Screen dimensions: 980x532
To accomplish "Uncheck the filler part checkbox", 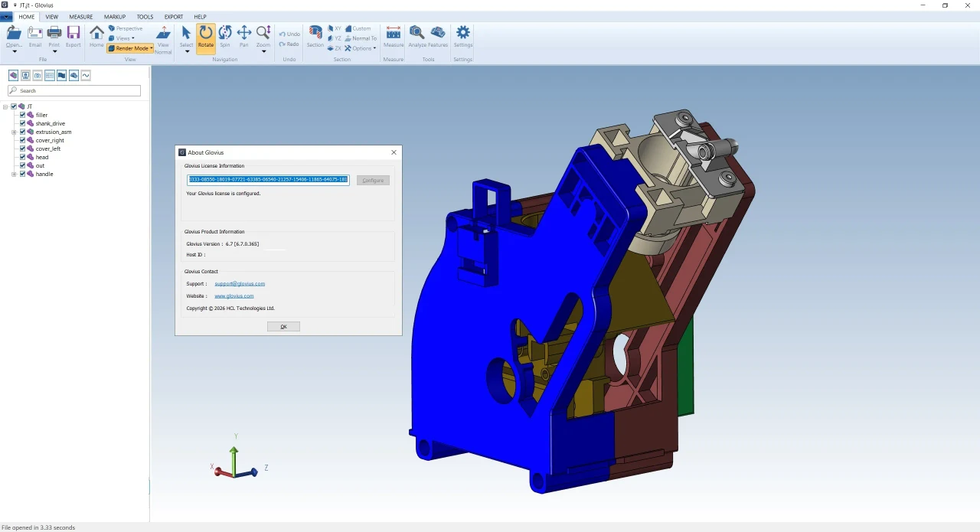I will pos(22,115).
